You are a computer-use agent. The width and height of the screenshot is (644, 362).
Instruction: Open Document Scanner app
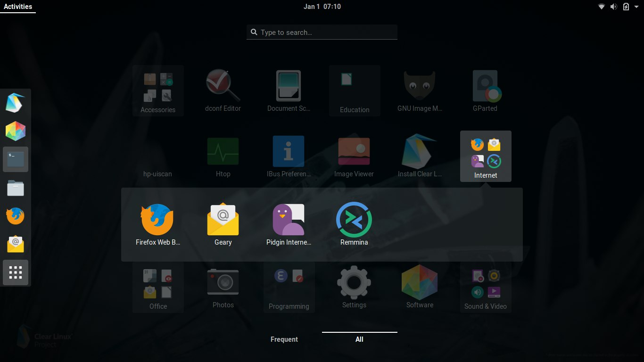click(x=289, y=90)
